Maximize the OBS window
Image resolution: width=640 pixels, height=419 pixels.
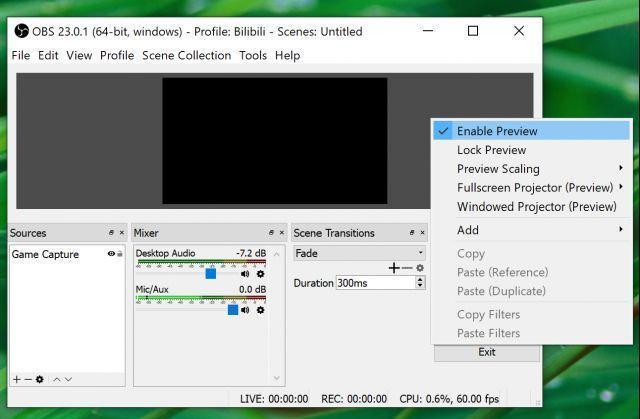tap(473, 31)
